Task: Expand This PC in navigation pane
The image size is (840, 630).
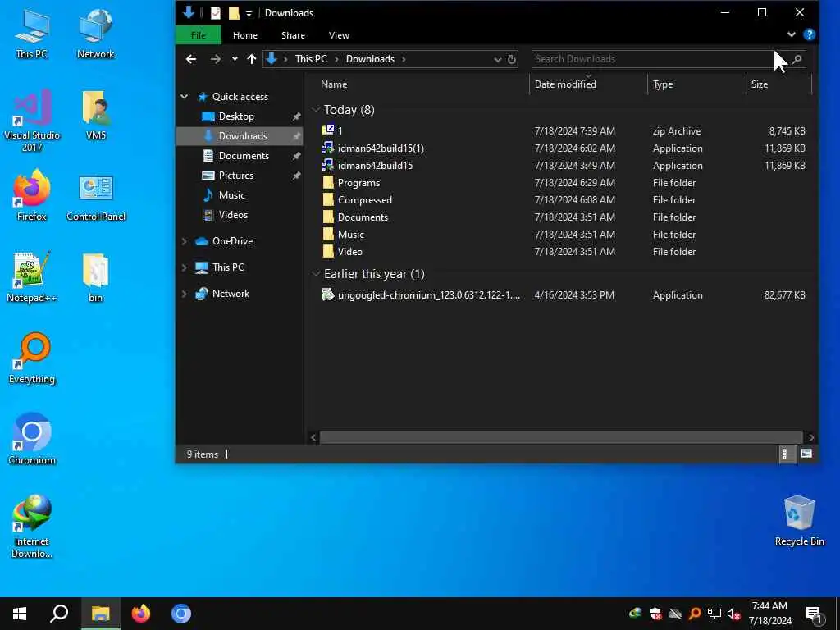Action: pos(185,267)
